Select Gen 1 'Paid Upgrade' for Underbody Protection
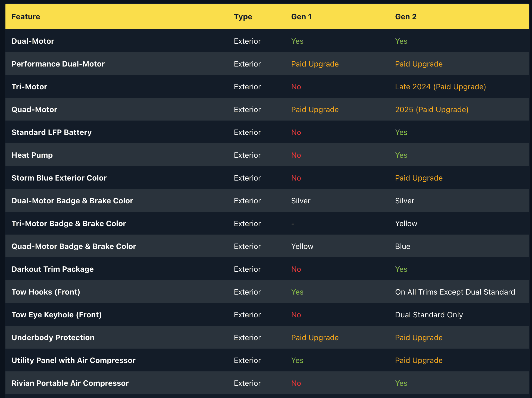 pyautogui.click(x=315, y=337)
